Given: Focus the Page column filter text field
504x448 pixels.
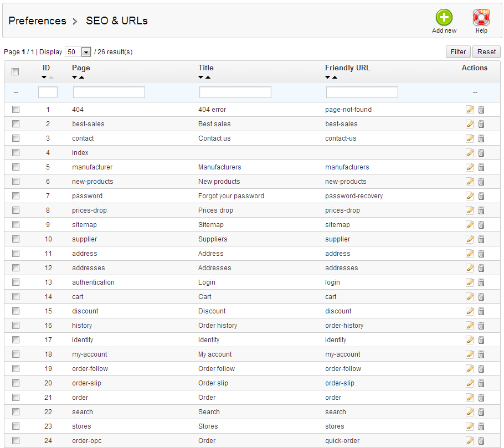Looking at the screenshot, I should 109,92.
